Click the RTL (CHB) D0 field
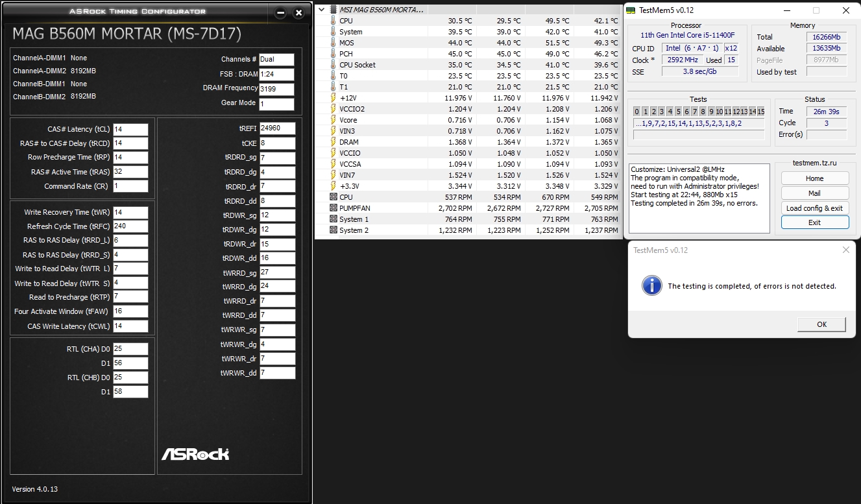This screenshot has width=861, height=504. pyautogui.click(x=130, y=378)
